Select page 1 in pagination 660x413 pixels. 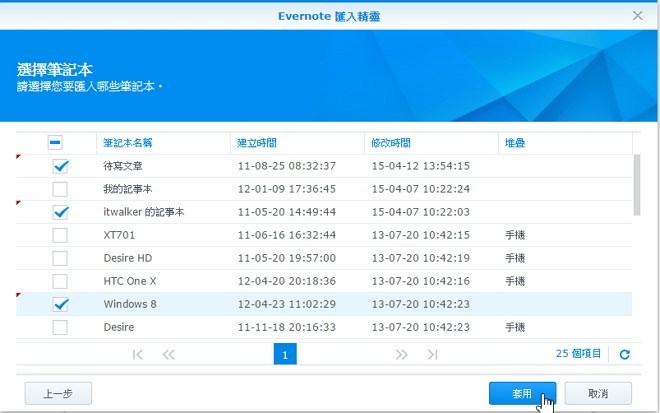285,354
